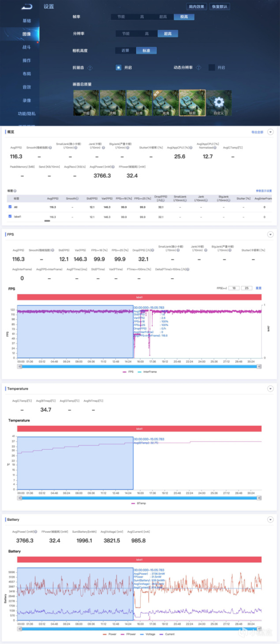Screen dimensions: 280x644
Task: Click the 恢复默认 button
Action: (x=220, y=7)
